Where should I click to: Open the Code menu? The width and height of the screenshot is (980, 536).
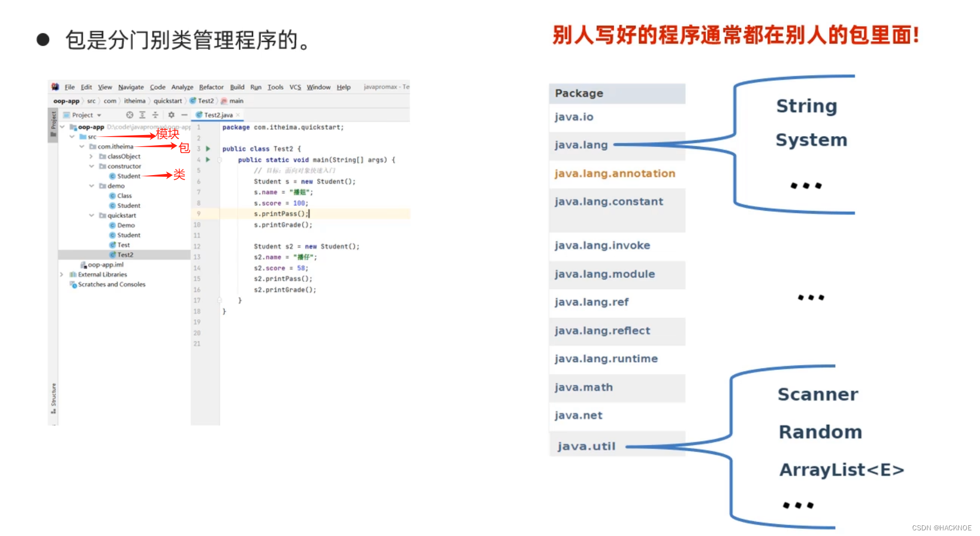coord(158,88)
